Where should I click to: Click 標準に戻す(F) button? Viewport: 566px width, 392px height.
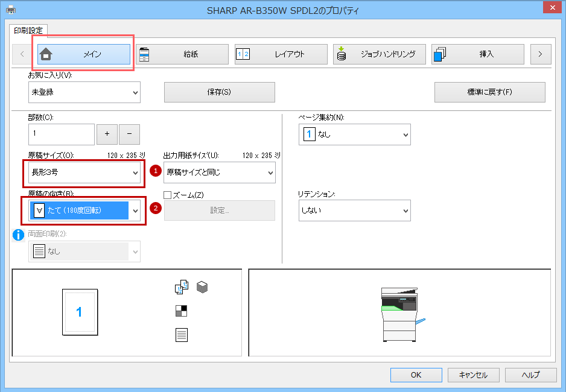click(490, 92)
